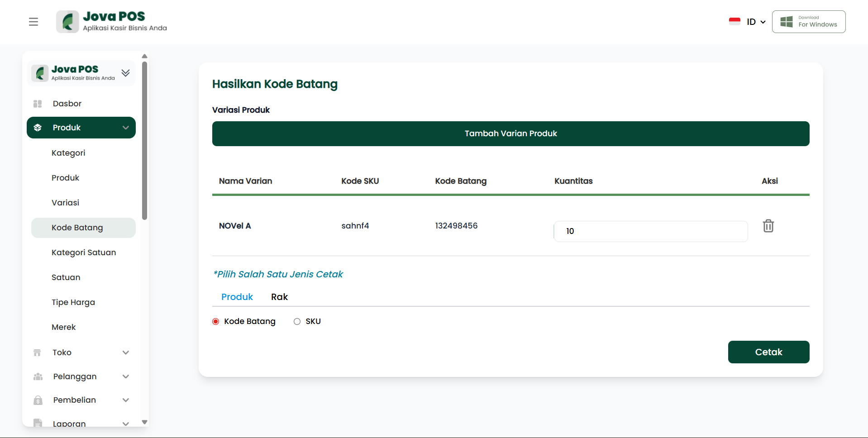Viewport: 868px width, 438px height.
Task: Click the Tambah Varian Produk button
Action: [x=510, y=133]
